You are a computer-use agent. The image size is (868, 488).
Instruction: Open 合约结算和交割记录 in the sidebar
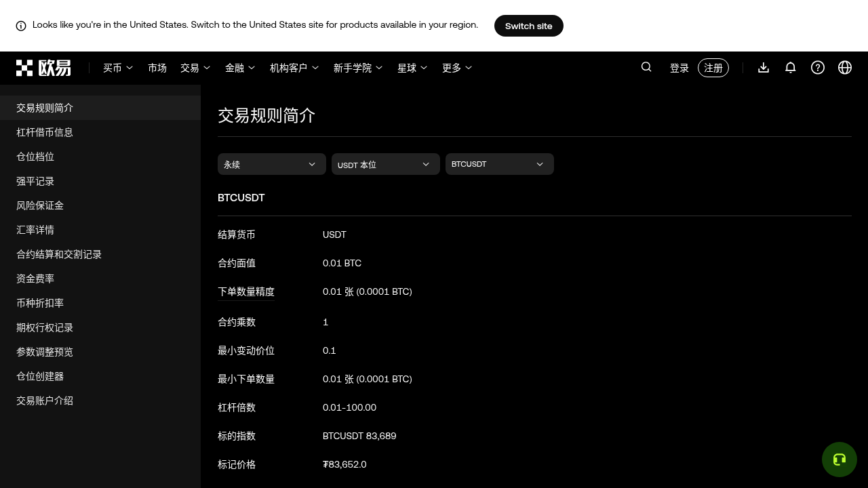[x=100, y=254]
